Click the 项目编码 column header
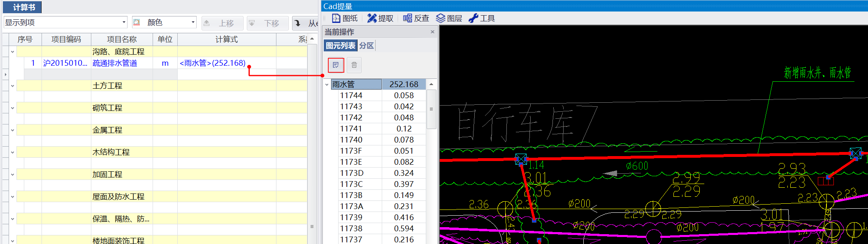The height and width of the screenshot is (244, 868). (x=66, y=39)
